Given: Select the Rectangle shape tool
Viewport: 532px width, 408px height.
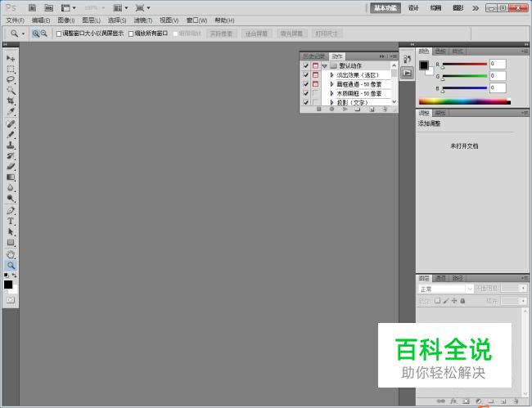Looking at the screenshot, I should (x=10, y=242).
